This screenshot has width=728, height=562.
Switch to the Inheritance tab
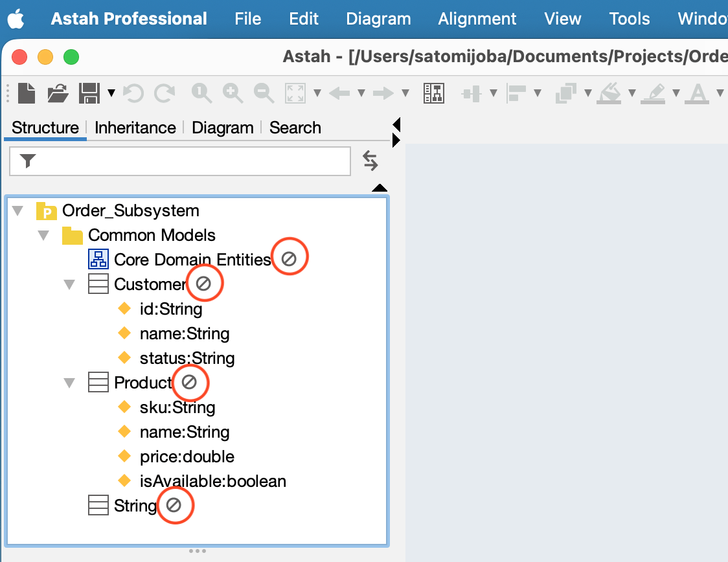pyautogui.click(x=135, y=128)
